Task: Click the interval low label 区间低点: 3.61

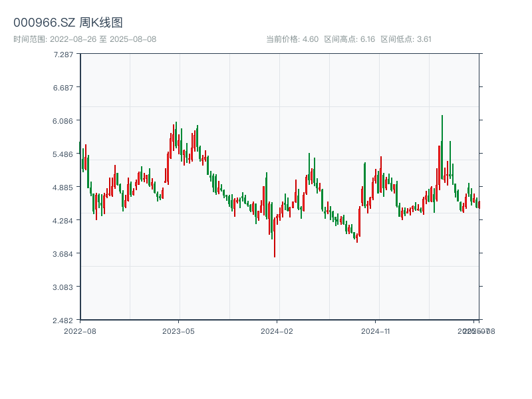Action: click(x=406, y=39)
